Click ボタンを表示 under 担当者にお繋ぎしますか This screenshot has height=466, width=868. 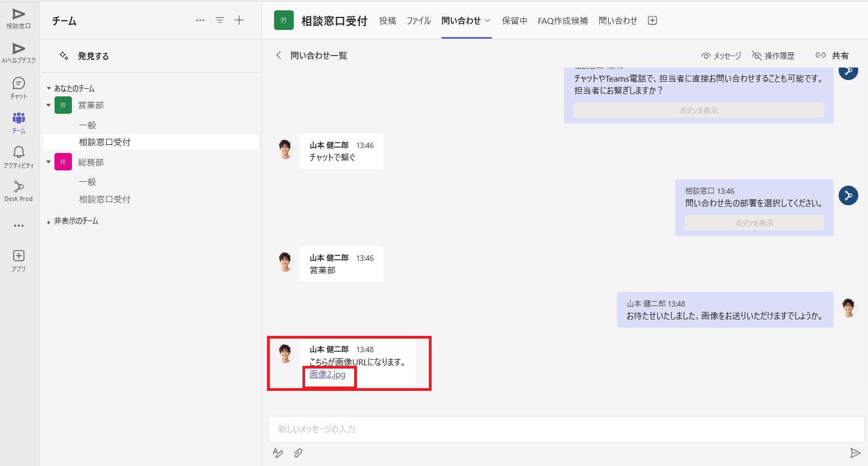(699, 110)
